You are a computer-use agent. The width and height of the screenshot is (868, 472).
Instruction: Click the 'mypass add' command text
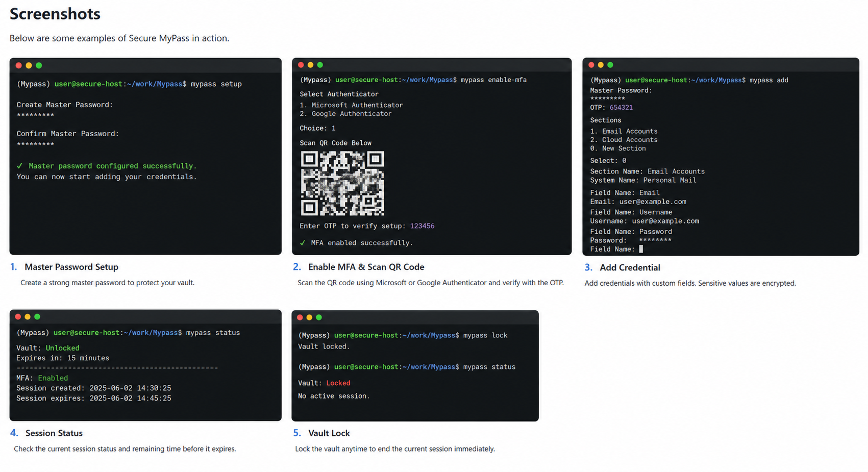769,80
